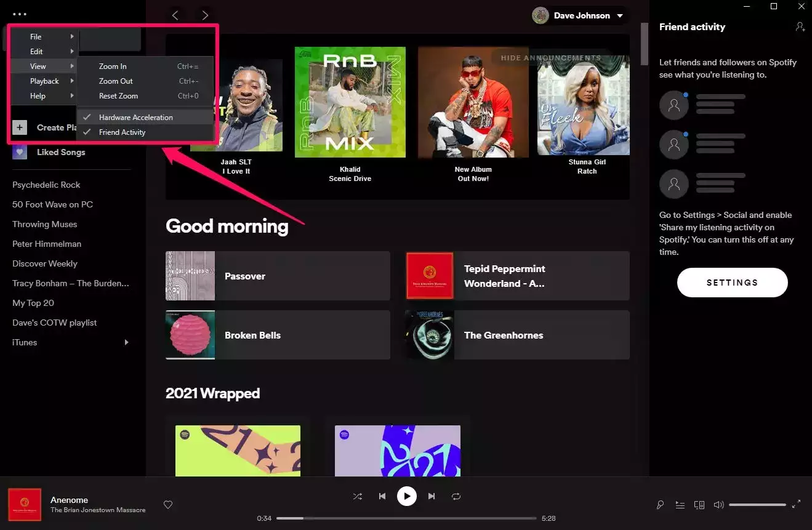812x530 pixels.
Task: Like the song Anenome with the heart icon
Action: click(x=168, y=505)
